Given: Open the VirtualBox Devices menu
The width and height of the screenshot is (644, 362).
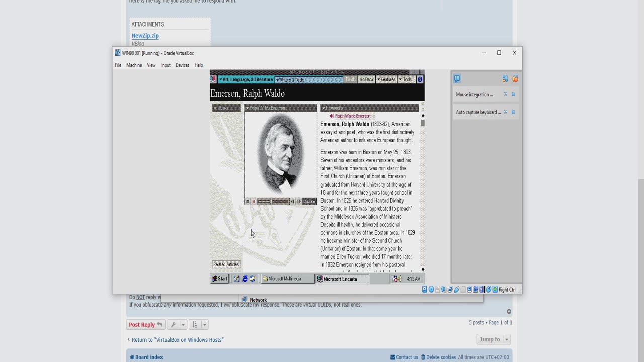Looking at the screenshot, I should click(182, 65).
